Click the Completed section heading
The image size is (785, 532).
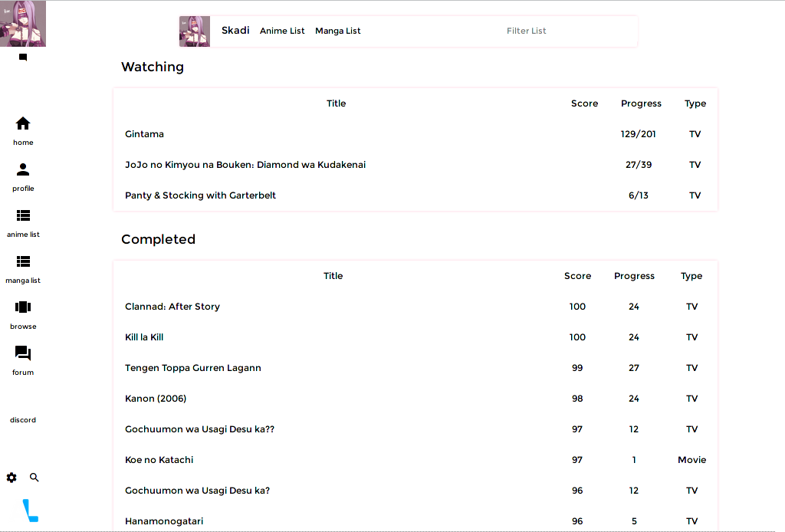pos(158,239)
